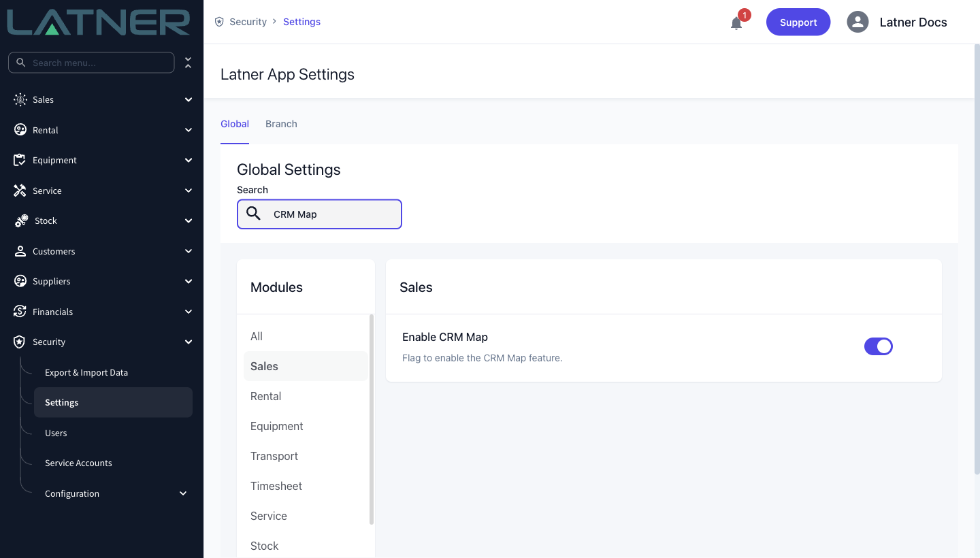Click 'Flag to enable the CRM Map feature' text
Viewport: 980px width, 558px height.
[483, 357]
